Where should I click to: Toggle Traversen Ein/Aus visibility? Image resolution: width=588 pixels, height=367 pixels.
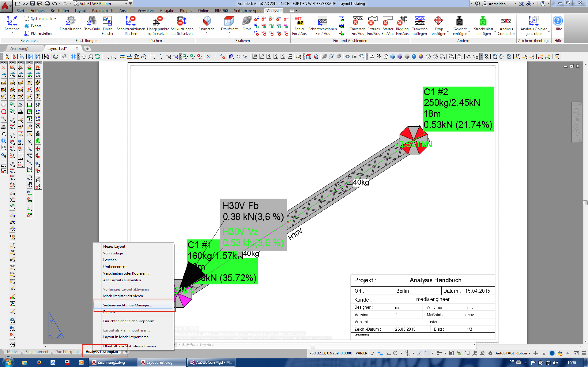point(357,21)
